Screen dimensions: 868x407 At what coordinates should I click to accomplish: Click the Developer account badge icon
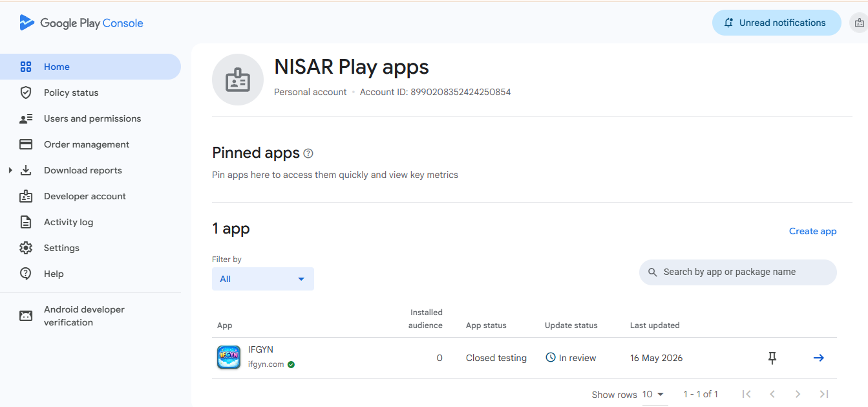pos(26,196)
